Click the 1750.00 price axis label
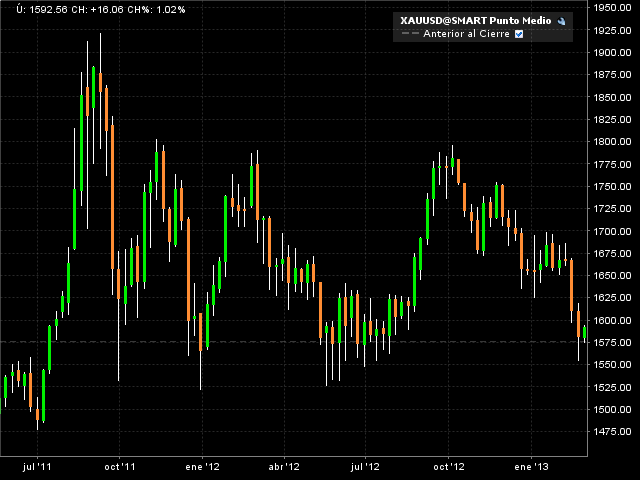Image resolution: width=640 pixels, height=480 pixels. tap(612, 186)
